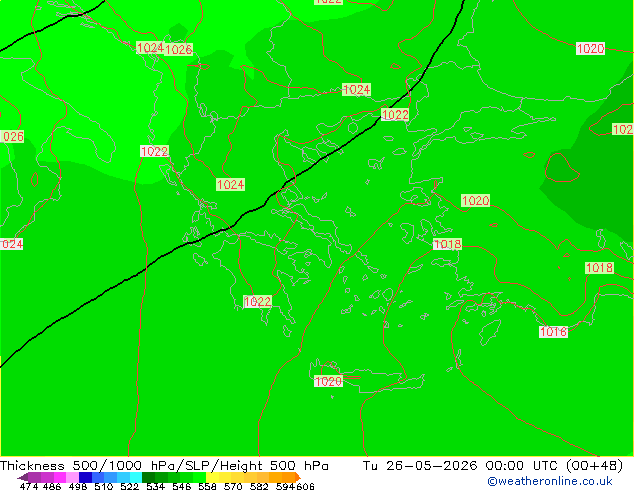Click the 1020 label beside the 1018 label
This screenshot has height=490, width=634.
coord(476,200)
